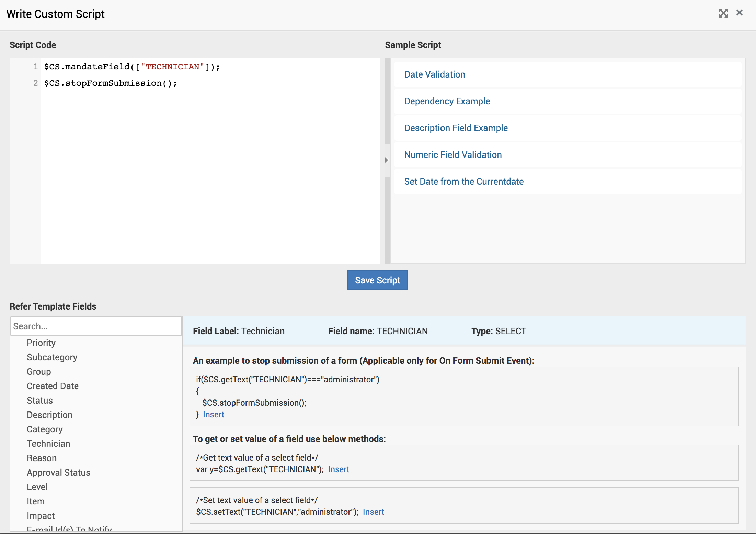Select Description Field Example sample

pos(456,128)
